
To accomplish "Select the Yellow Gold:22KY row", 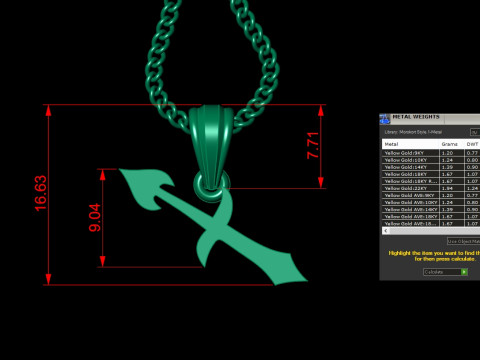I will (x=431, y=188).
